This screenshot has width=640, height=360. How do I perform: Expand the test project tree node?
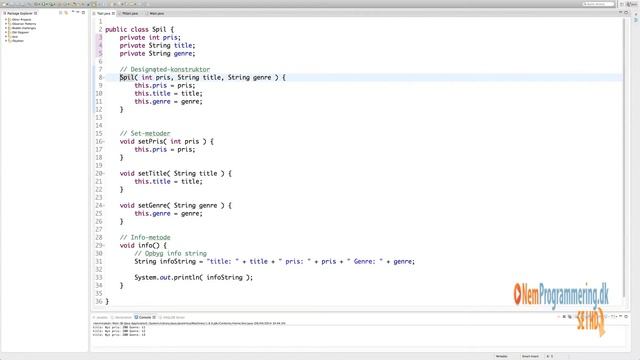click(6, 36)
